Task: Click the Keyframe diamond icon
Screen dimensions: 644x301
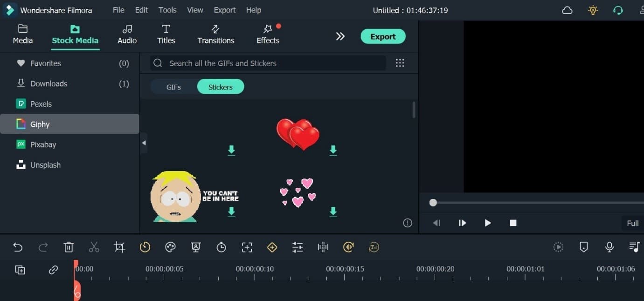Action: (x=272, y=247)
